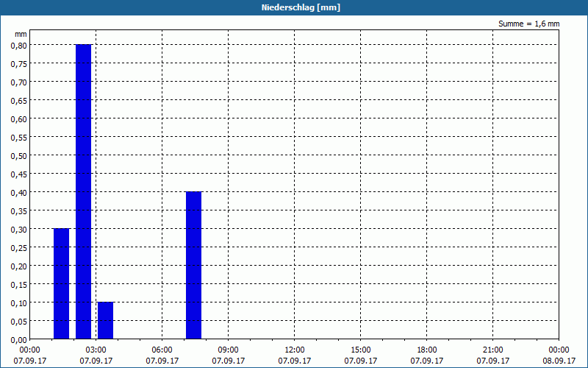Click the 0,10 y-axis value
This screenshot has height=368, width=588.
click(19, 302)
